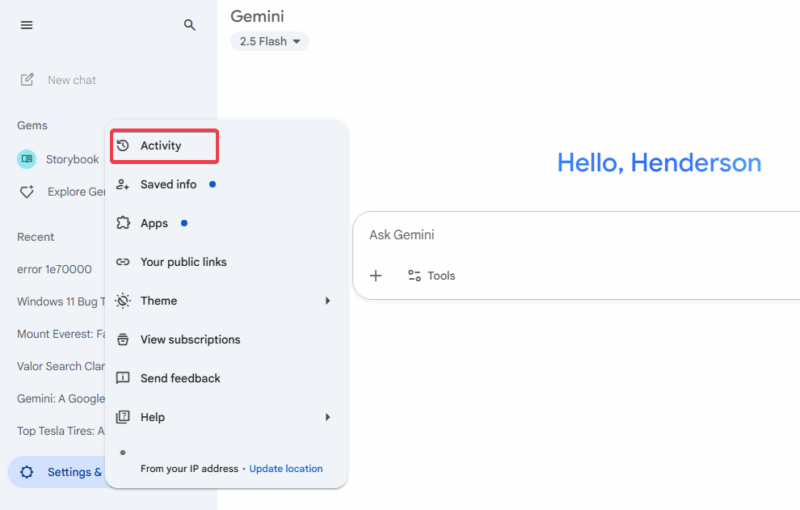Viewport: 800px width, 510px height.
Task: Click the Explore Gems heart icon
Action: pos(27,192)
